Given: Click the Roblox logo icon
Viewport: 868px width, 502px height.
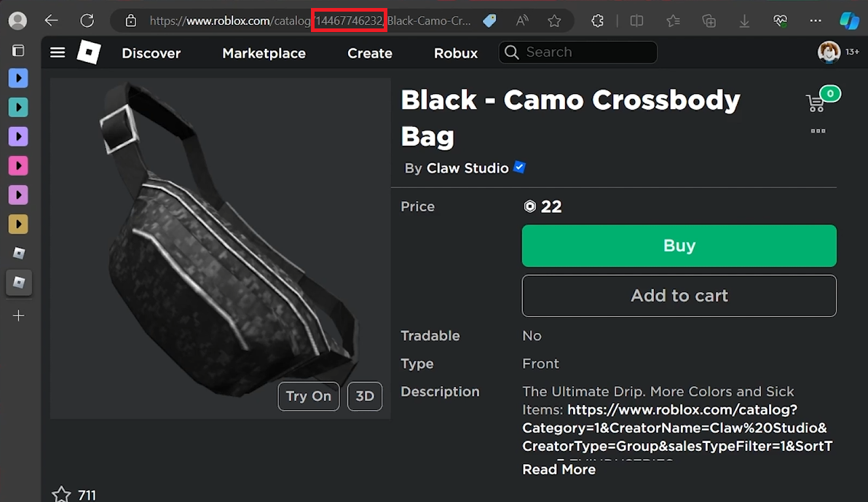Looking at the screenshot, I should [x=89, y=52].
